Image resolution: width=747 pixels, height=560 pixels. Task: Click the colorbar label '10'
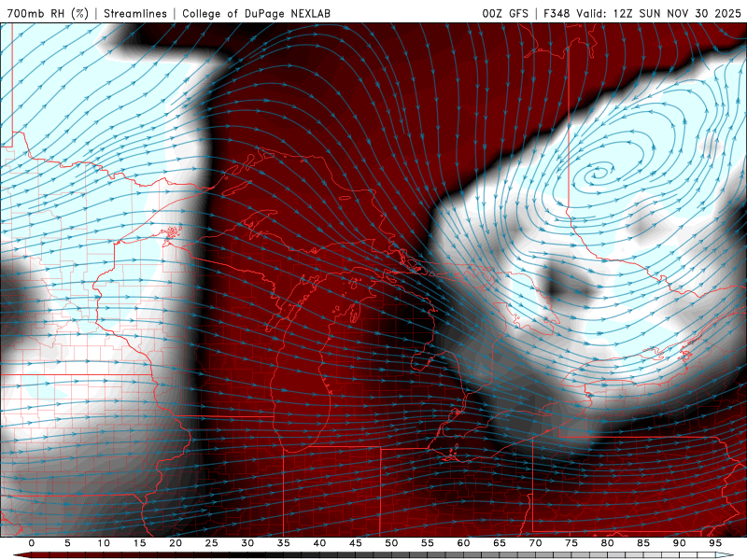tap(104, 543)
